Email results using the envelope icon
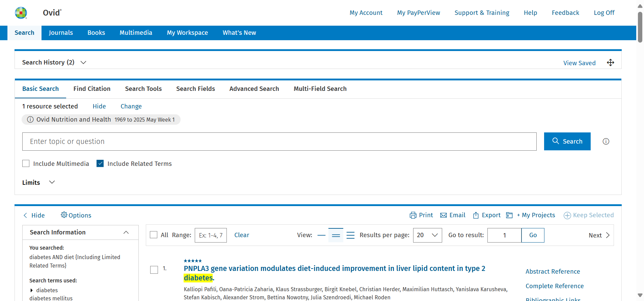 444,215
